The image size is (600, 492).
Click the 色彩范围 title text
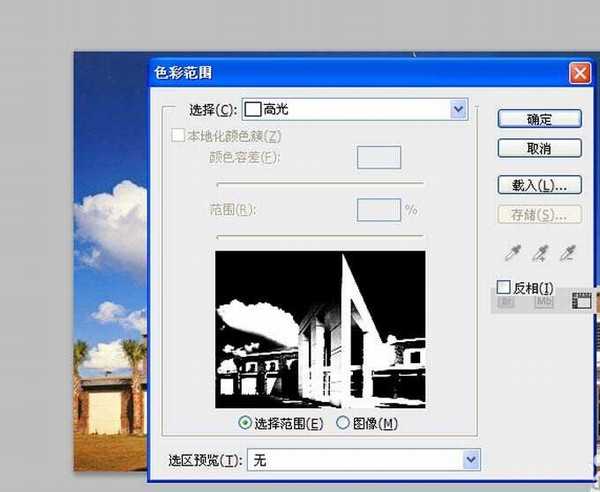[x=183, y=73]
